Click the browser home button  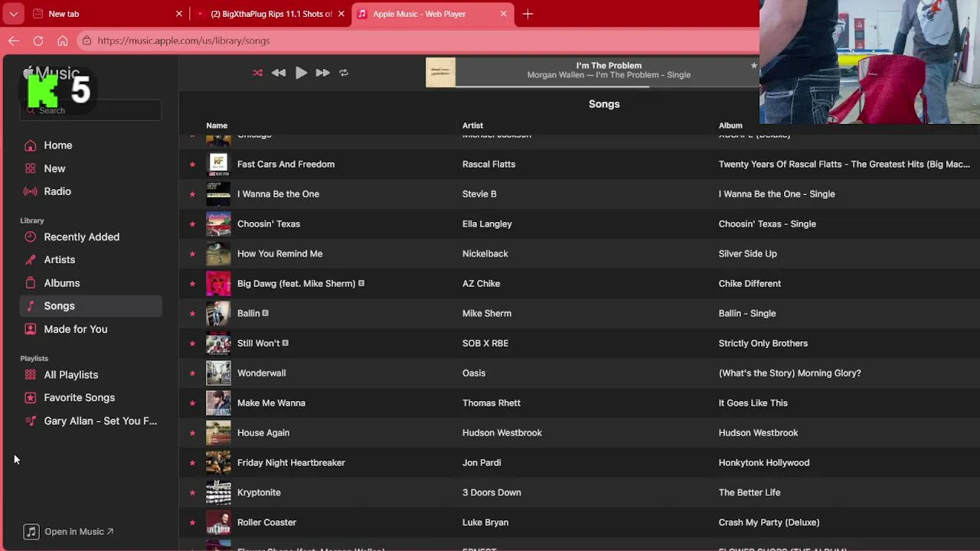[x=63, y=41]
